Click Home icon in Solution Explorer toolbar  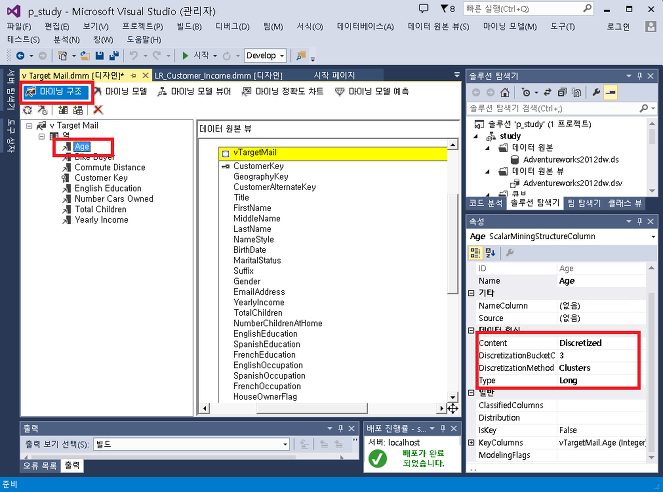pyautogui.click(x=504, y=92)
